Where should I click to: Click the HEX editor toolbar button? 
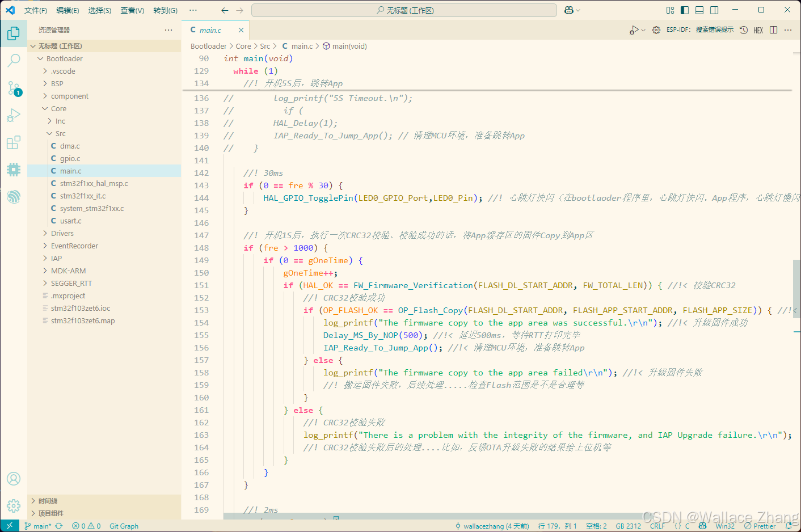(758, 30)
